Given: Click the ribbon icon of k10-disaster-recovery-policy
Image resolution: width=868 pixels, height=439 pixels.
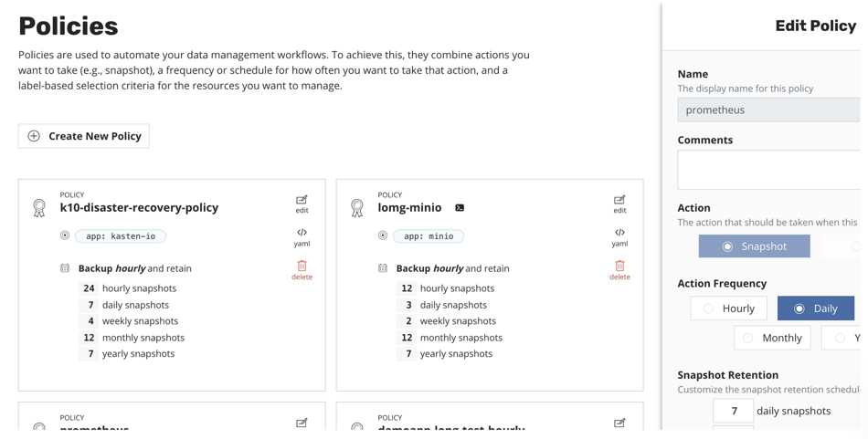Looking at the screenshot, I should click(38, 208).
